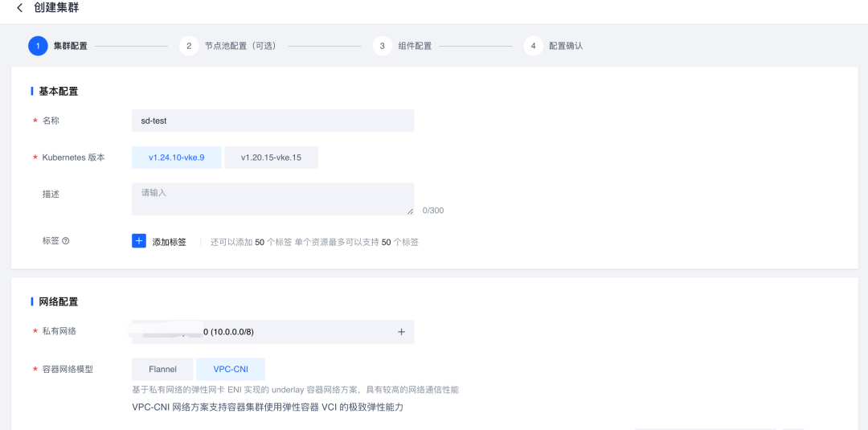Go to 组件配置 step

tap(415, 46)
